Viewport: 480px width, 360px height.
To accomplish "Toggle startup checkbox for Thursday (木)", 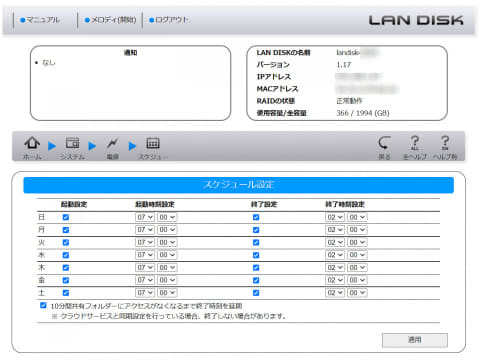I will click(66, 268).
